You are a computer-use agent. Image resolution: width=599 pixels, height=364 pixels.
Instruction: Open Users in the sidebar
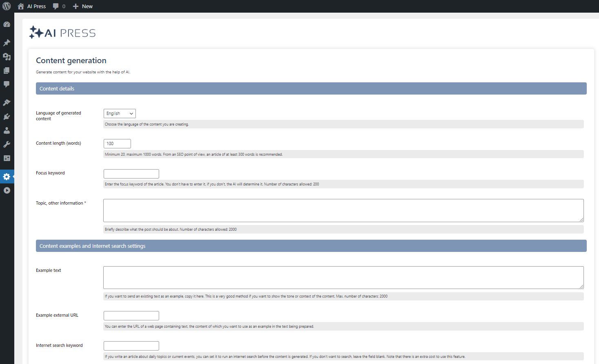(7, 130)
